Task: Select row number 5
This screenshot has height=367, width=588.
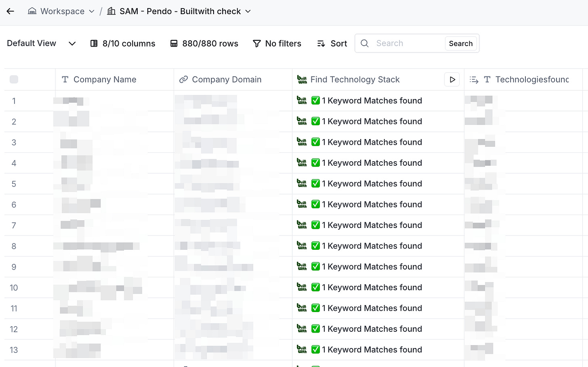Action: point(14,184)
